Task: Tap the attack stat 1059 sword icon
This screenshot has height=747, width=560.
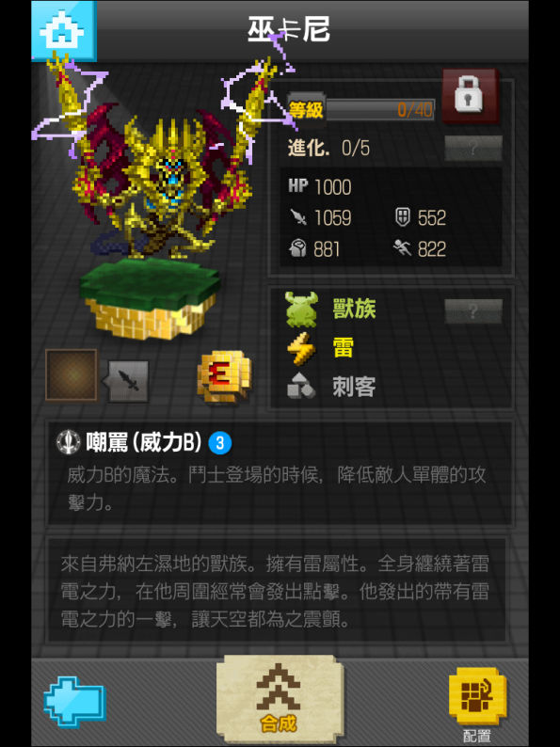Action: tap(299, 217)
